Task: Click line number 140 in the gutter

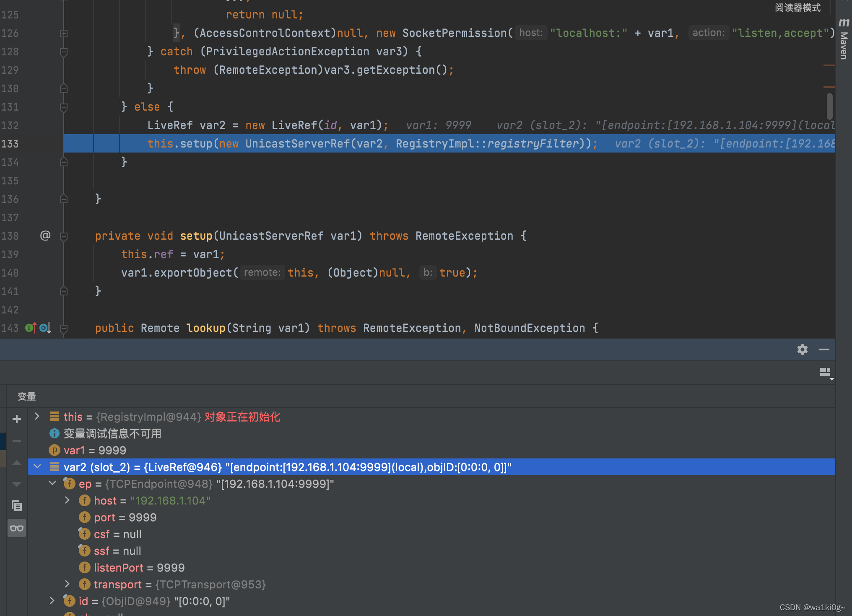Action: point(10,273)
